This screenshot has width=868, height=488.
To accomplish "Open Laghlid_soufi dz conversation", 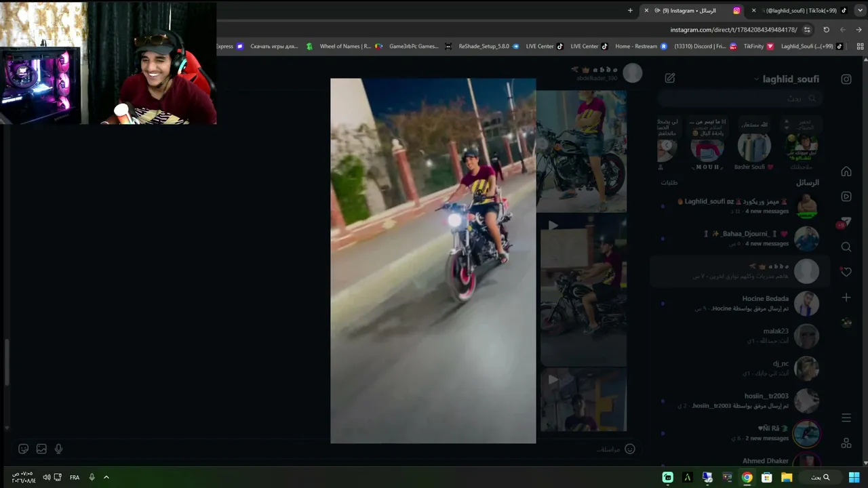I will pos(740,206).
